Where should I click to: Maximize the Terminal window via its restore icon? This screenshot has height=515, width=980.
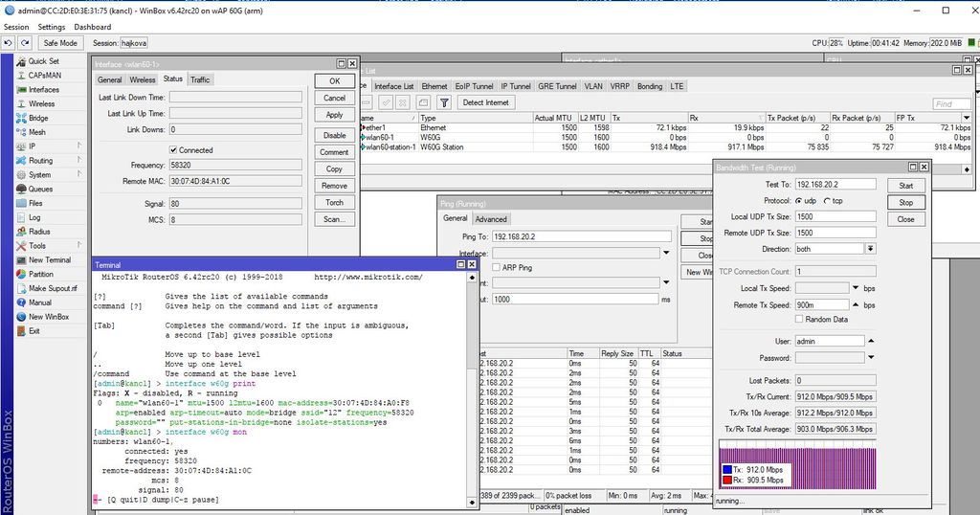coord(460,264)
